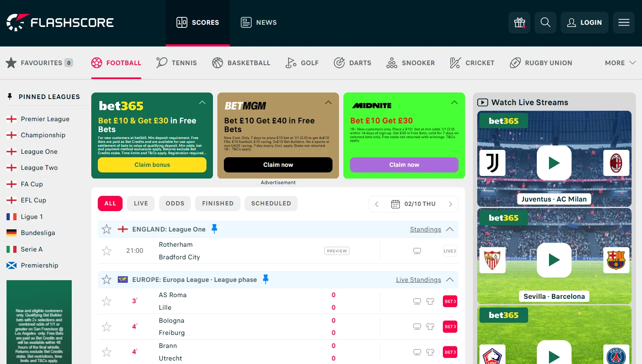Screen dimensions: 642x364
Task: Play the Juventus - AC Milan stream
Action: click(554, 163)
